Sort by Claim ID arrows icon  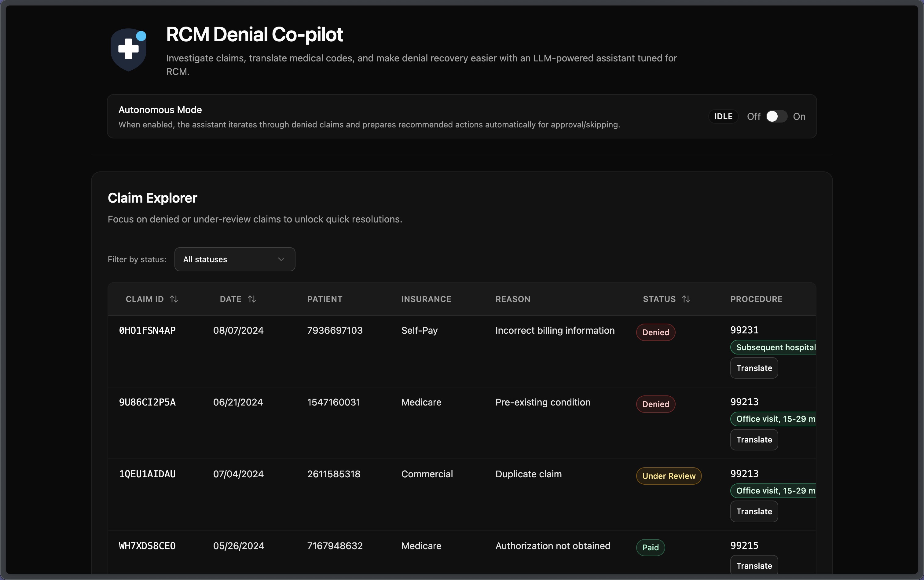coord(174,299)
